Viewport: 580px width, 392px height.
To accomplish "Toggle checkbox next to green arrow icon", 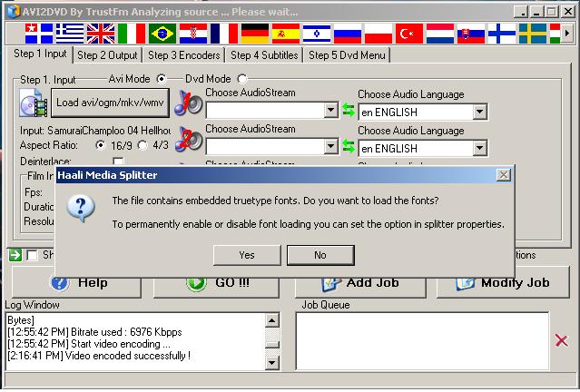I will pyautogui.click(x=32, y=255).
